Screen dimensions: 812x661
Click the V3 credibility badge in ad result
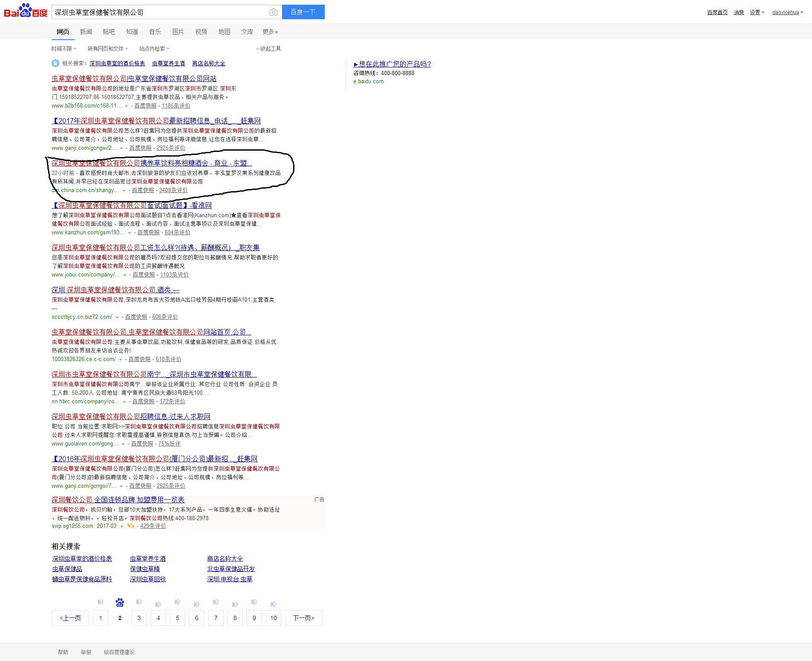131,526
